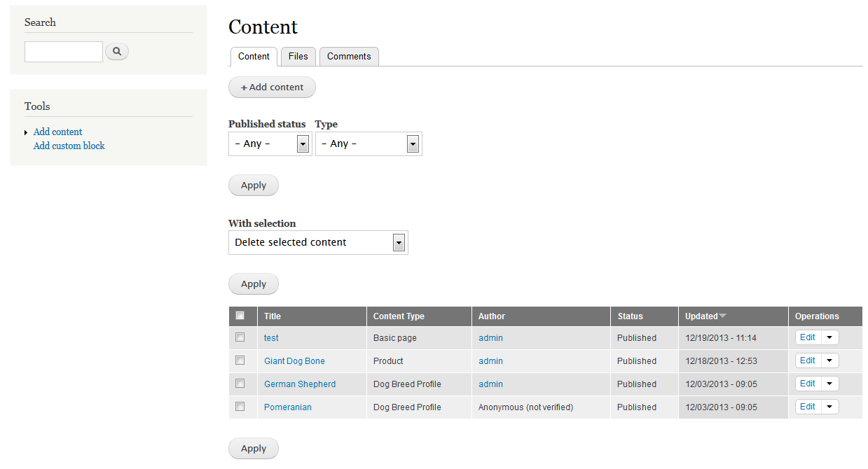Screen dimensions: 868x469
Task: Toggle the select-all checkbox in table header
Action: [240, 316]
